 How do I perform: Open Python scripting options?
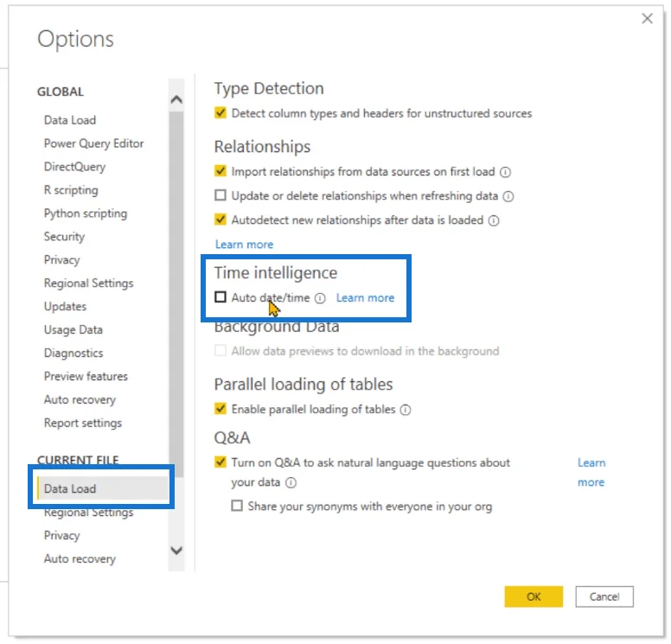[86, 214]
